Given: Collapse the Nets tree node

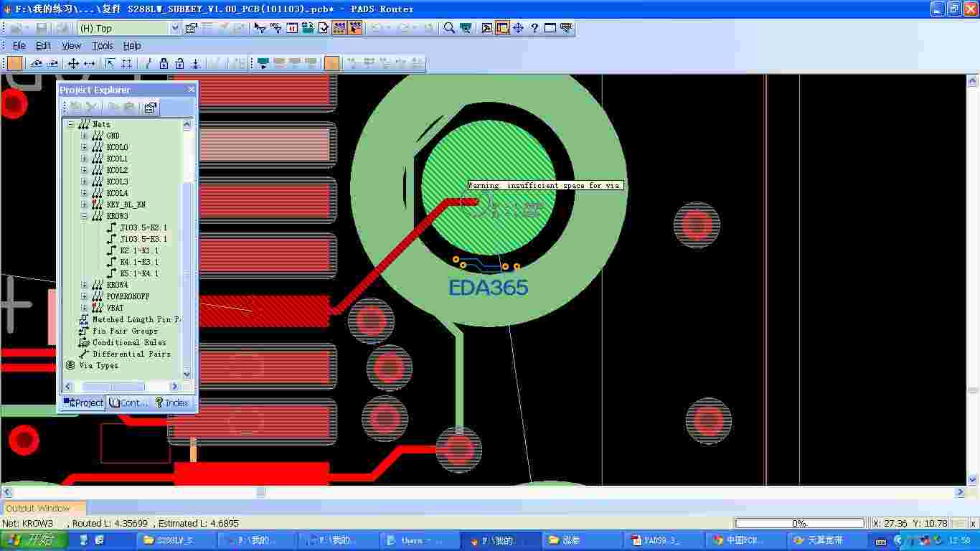Looking at the screenshot, I should click(70, 124).
